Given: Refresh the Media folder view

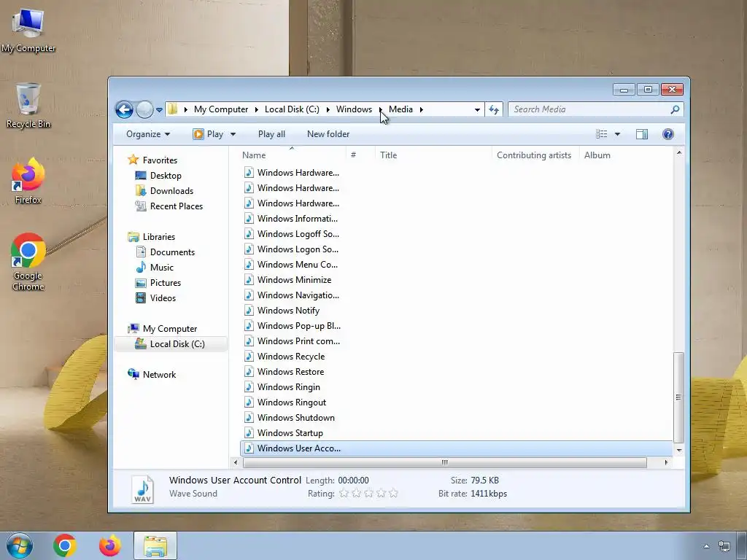Looking at the screenshot, I should coord(494,109).
